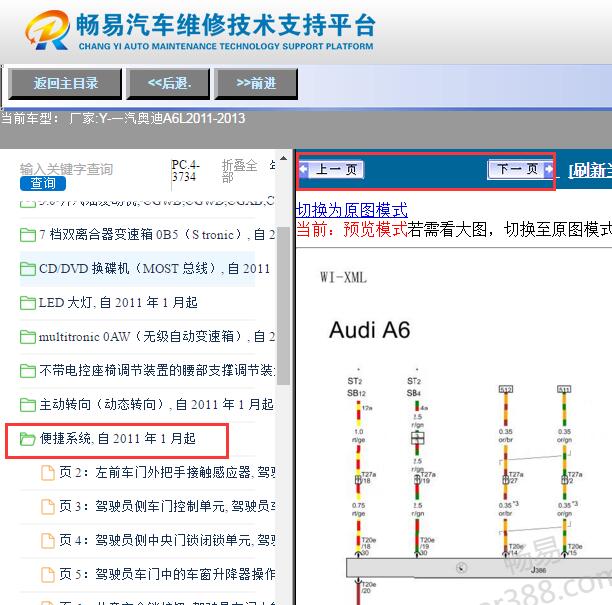The height and width of the screenshot is (605, 612).
Task: Click document icon of 页 3
Action: pos(48,507)
